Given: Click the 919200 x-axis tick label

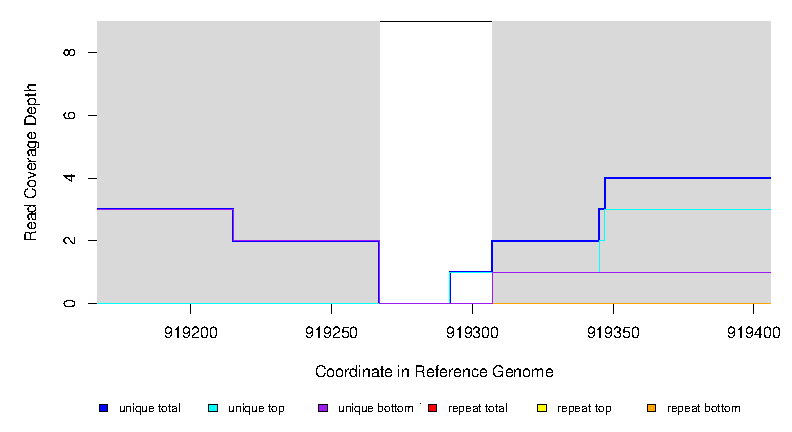Looking at the screenshot, I should pos(190,331).
